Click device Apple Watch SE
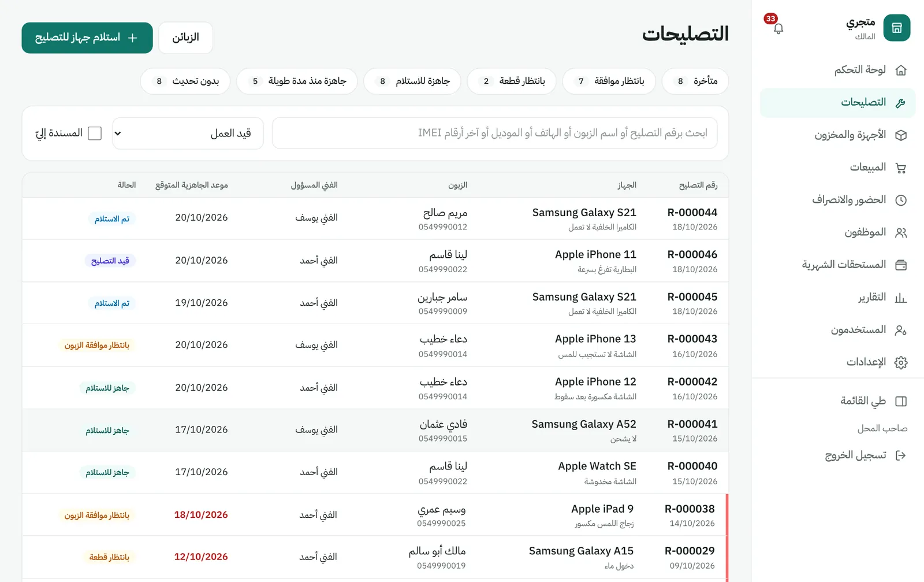This screenshot has height=582, width=924. click(x=597, y=466)
